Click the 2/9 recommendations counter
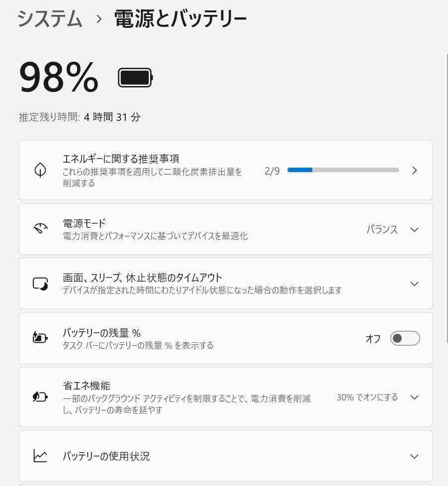This screenshot has width=448, height=486. (271, 170)
